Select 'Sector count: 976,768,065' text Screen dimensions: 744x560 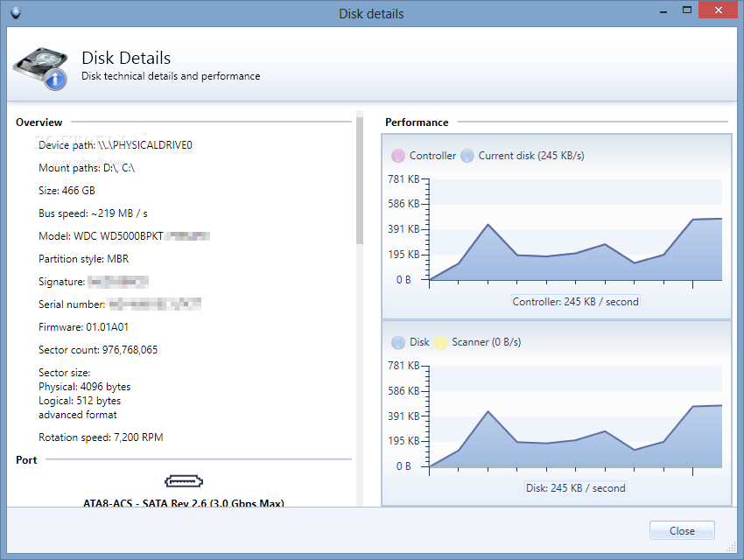98,350
